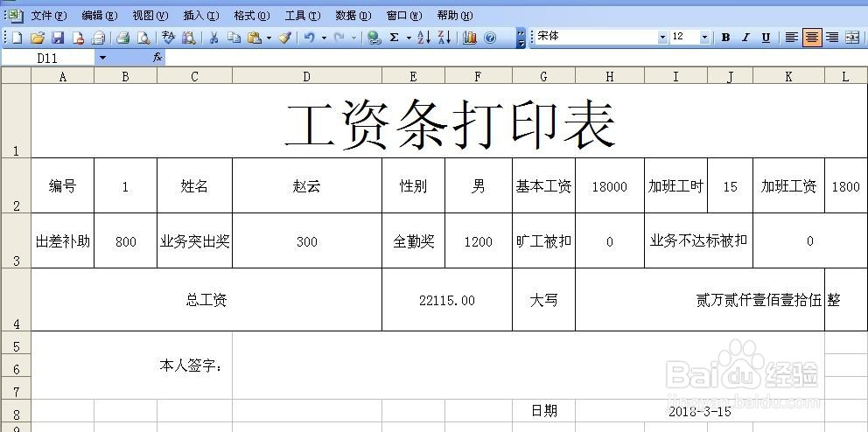868x432 pixels.
Task: Sort descending with the Z-A icon
Action: pyautogui.click(x=444, y=38)
